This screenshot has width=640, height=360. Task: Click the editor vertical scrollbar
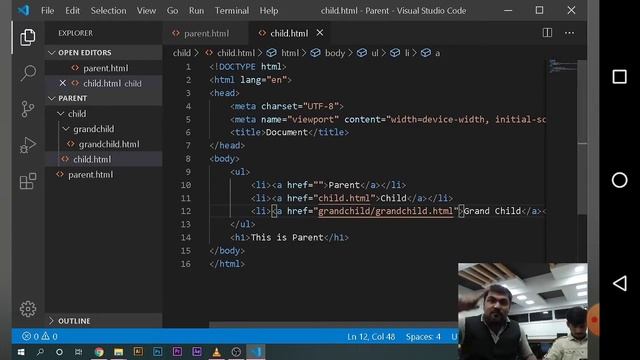point(582,137)
